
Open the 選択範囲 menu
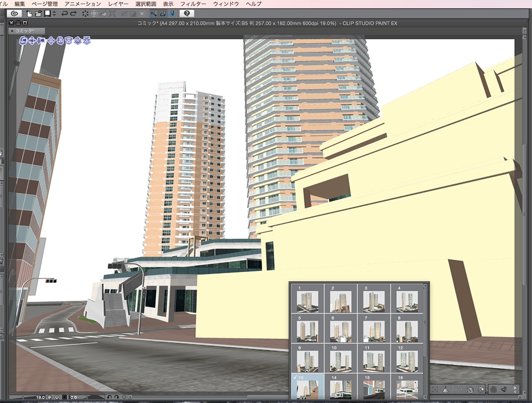(x=146, y=4)
